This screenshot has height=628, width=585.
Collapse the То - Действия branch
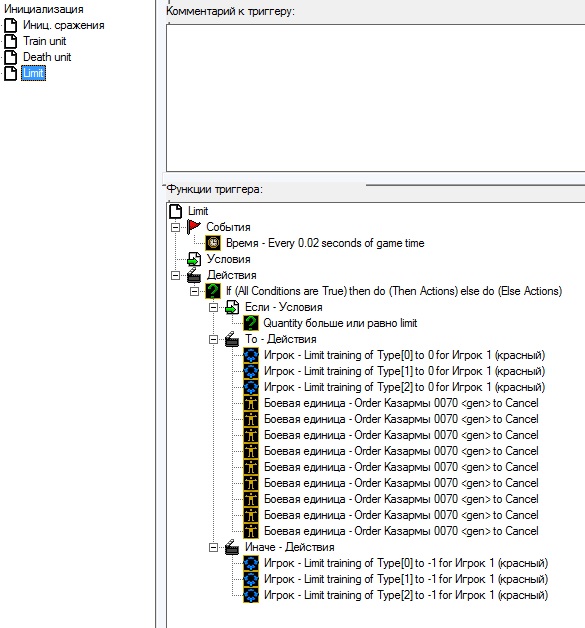[x=213, y=339]
